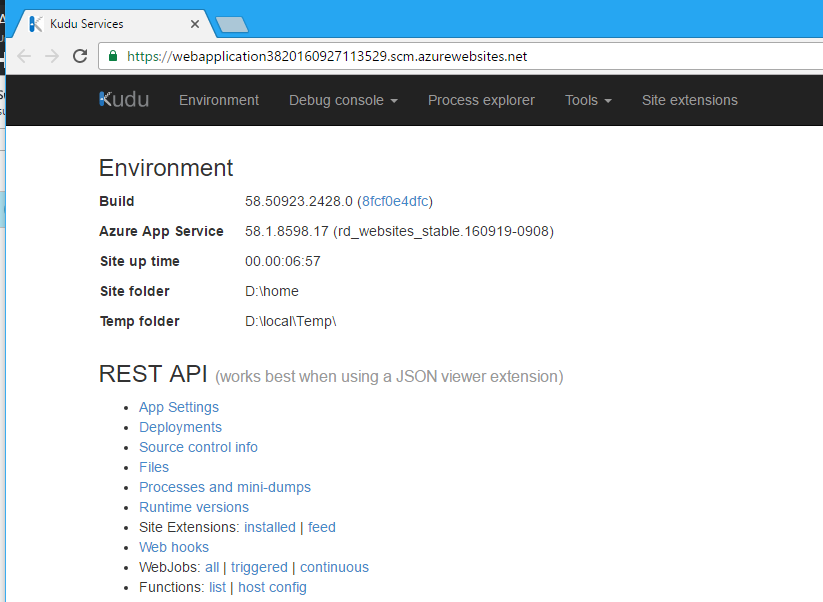Image resolution: width=823 pixels, height=602 pixels.
Task: Open Process explorer in the navbar
Action: [481, 100]
